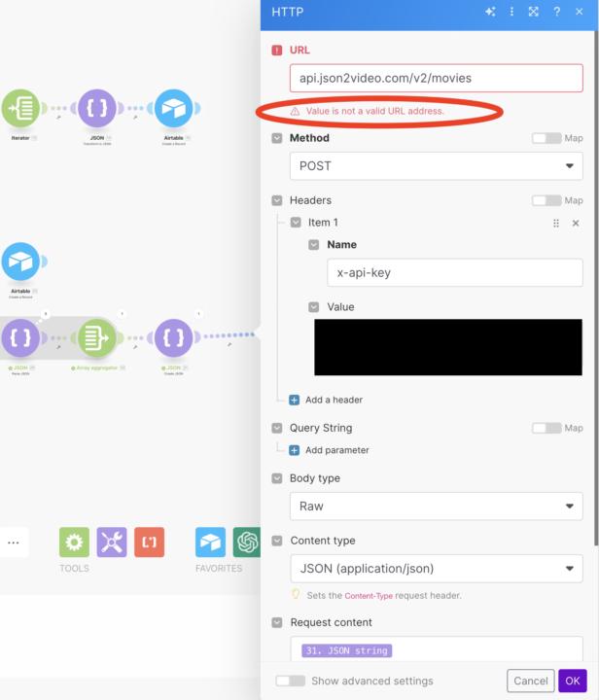Remove header Item 1 with the X

(576, 223)
